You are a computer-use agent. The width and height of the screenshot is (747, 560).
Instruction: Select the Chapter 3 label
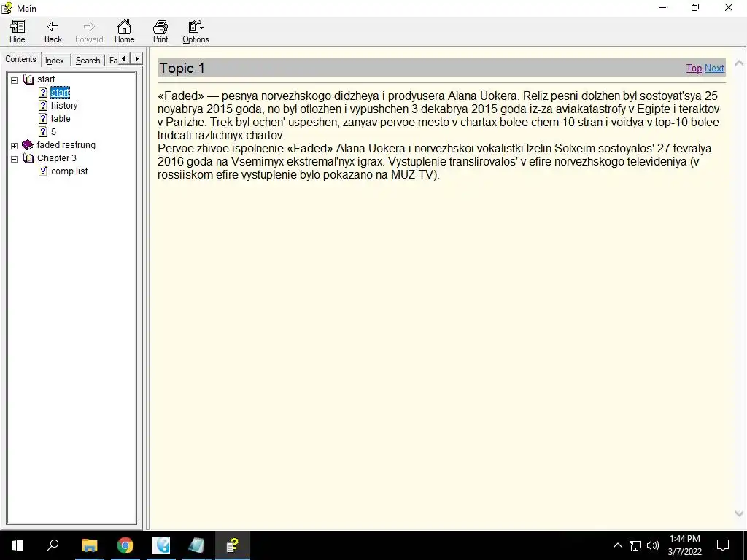click(x=57, y=158)
